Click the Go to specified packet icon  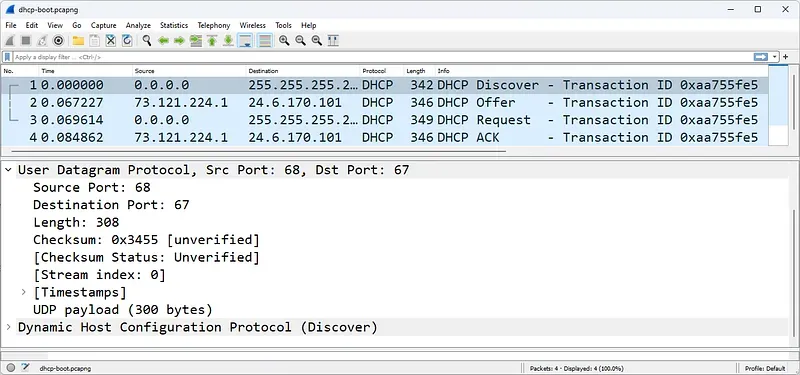pyautogui.click(x=195, y=41)
